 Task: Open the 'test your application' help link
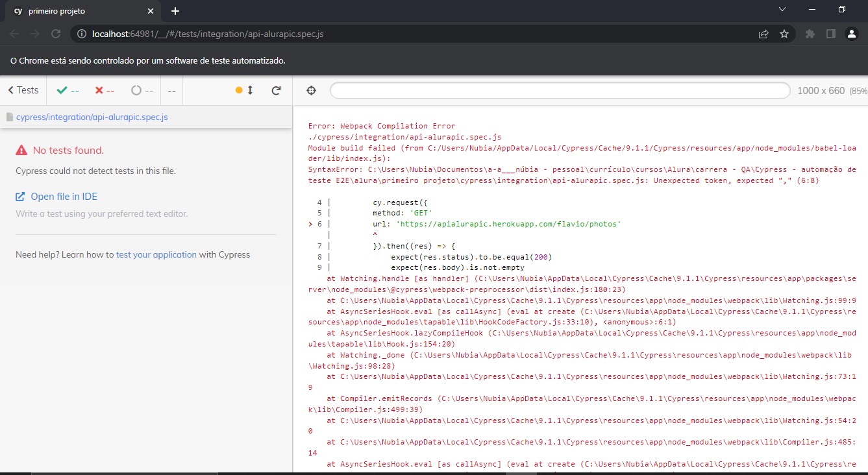tap(156, 255)
